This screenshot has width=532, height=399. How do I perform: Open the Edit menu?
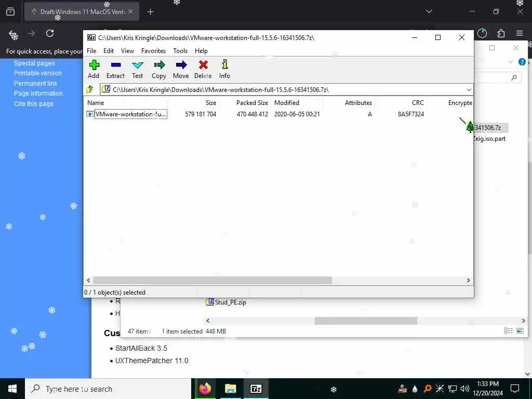click(x=109, y=51)
